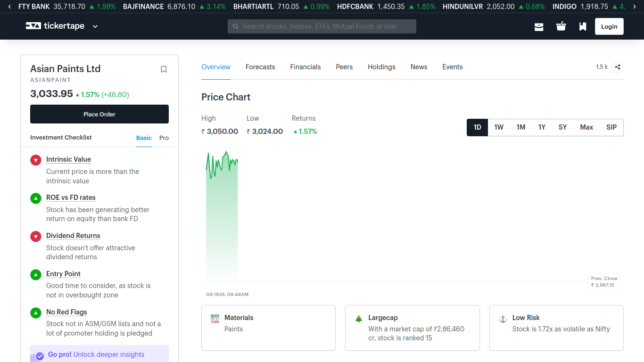The width and height of the screenshot is (644, 362).
Task: Expand the dropdown chevron beside tickertape logo
Action: [95, 26]
